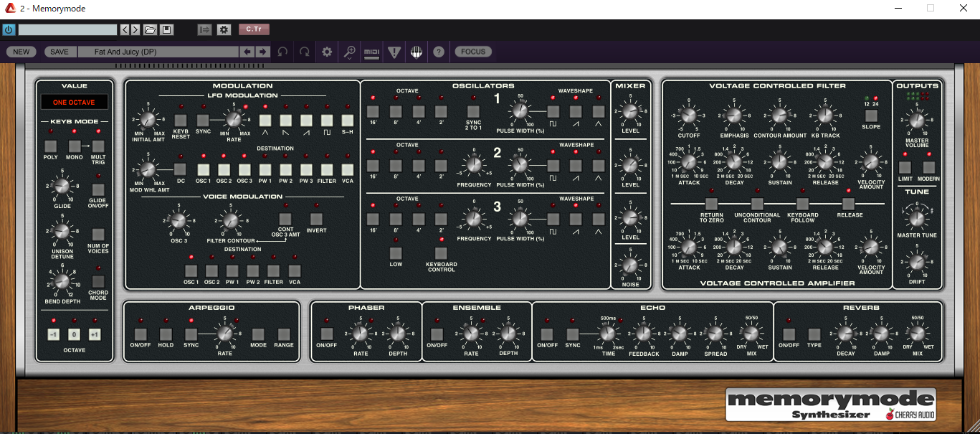Screen dimensions: 980x434
Task: Open the help question mark icon
Action: point(438,52)
